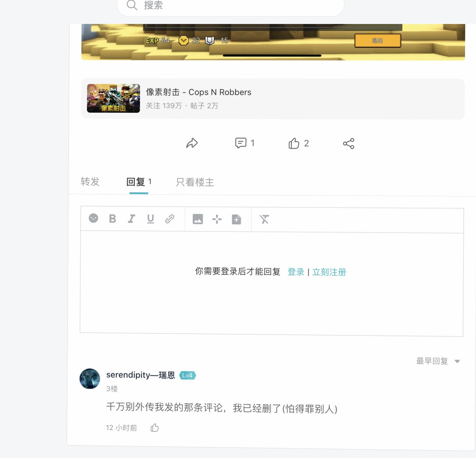Click the forward arrow repost icon
Viewport: 476px width, 458px height.
click(x=192, y=143)
